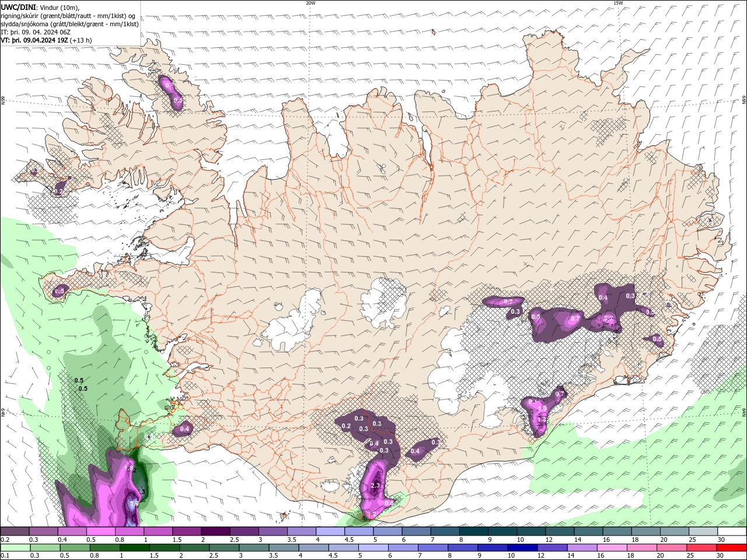747x560 pixels.
Task: Select rain-scale swatch between 25 and 30
Action: coord(702,548)
